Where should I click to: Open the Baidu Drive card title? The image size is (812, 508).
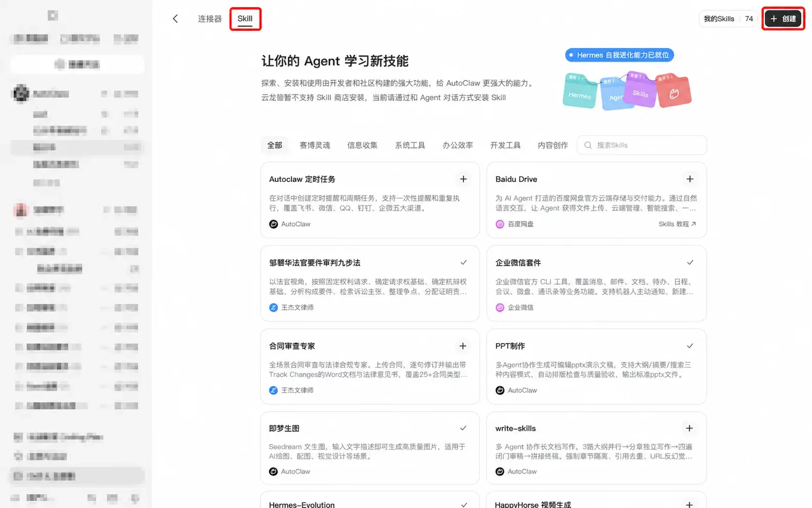[516, 179]
